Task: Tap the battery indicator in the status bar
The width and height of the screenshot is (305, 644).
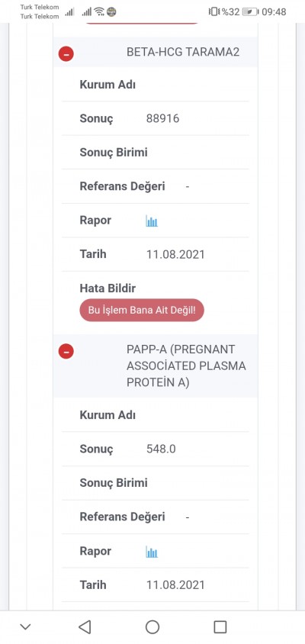Action: [x=250, y=12]
